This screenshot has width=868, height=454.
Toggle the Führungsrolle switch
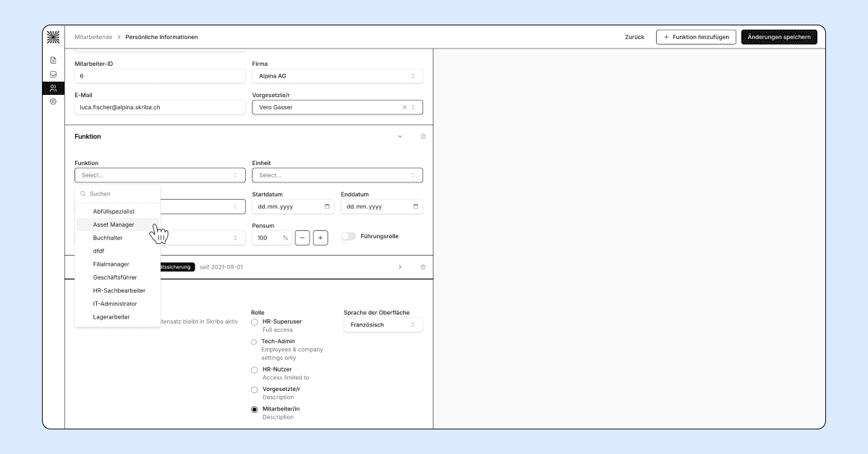tap(349, 236)
